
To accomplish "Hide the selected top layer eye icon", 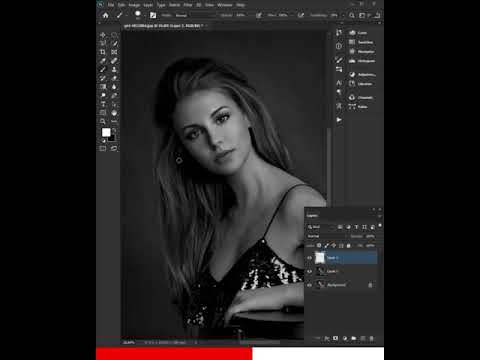I will pyautogui.click(x=310, y=258).
